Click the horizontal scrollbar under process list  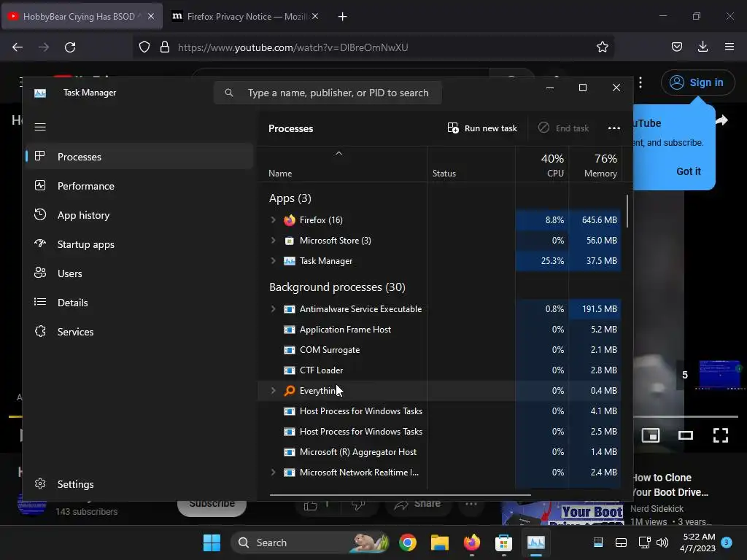tap(400, 495)
